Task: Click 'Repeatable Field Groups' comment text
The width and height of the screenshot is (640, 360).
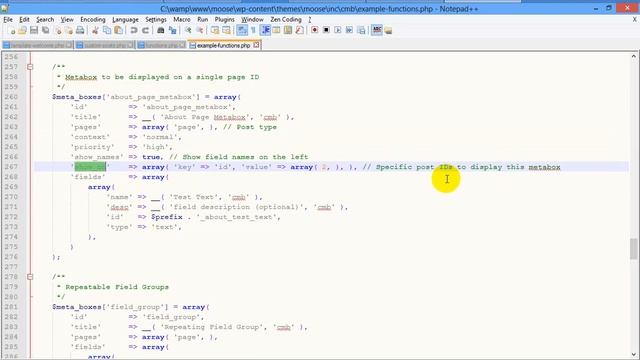Action: pyautogui.click(x=117, y=287)
